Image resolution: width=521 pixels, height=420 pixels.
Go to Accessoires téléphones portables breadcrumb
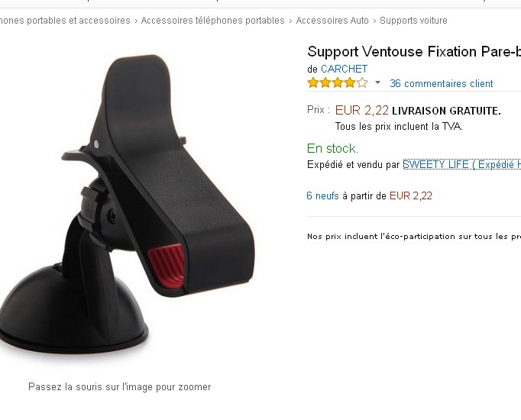point(212,21)
